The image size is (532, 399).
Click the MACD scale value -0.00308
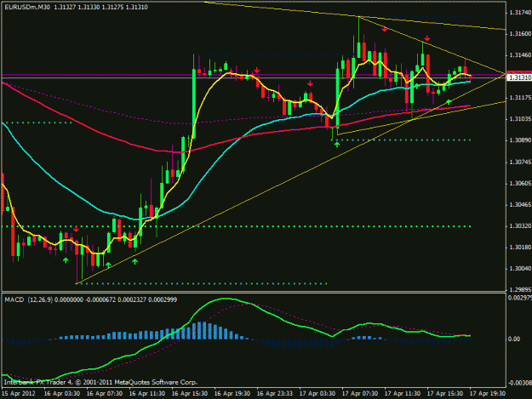tap(520, 383)
